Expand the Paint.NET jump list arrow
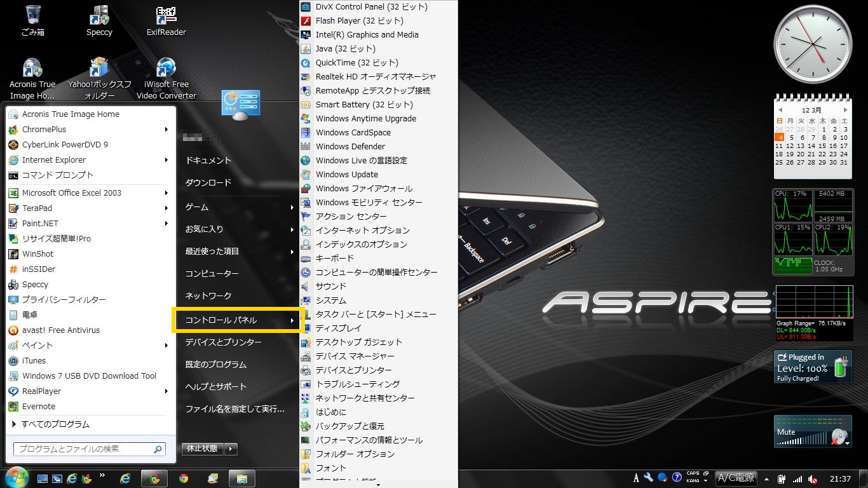The width and height of the screenshot is (868, 488). (166, 223)
